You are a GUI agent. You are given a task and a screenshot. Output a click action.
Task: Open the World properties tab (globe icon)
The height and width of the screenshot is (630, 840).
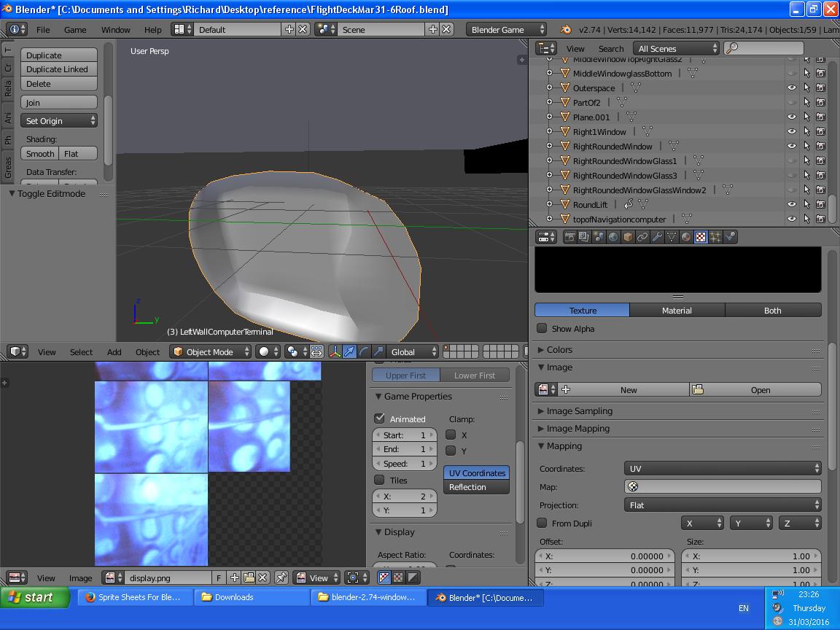click(x=612, y=237)
